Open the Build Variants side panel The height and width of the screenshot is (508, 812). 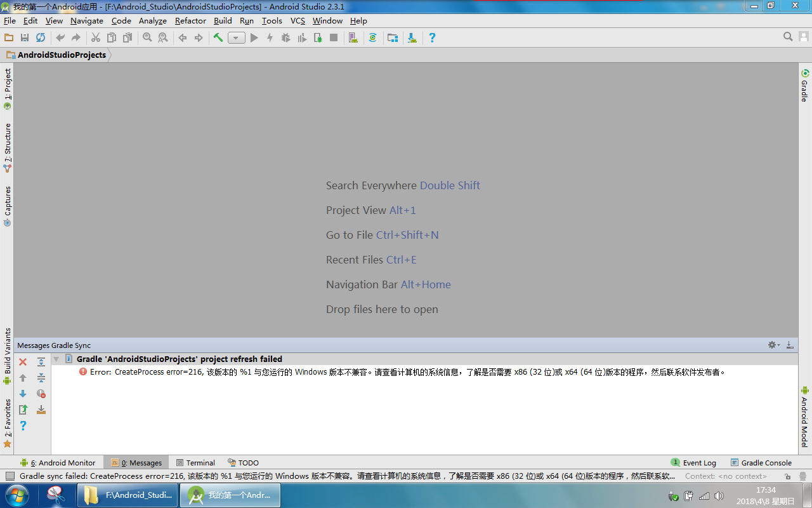point(8,356)
